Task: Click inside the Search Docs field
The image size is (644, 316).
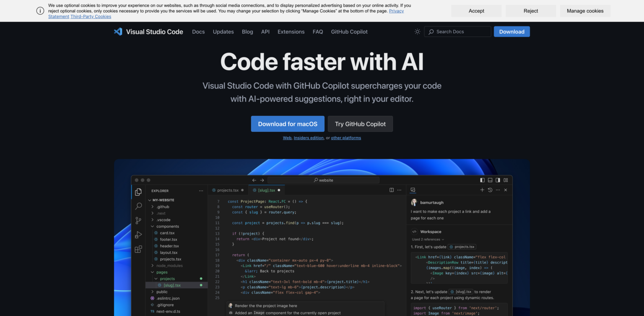Action: [x=457, y=31]
